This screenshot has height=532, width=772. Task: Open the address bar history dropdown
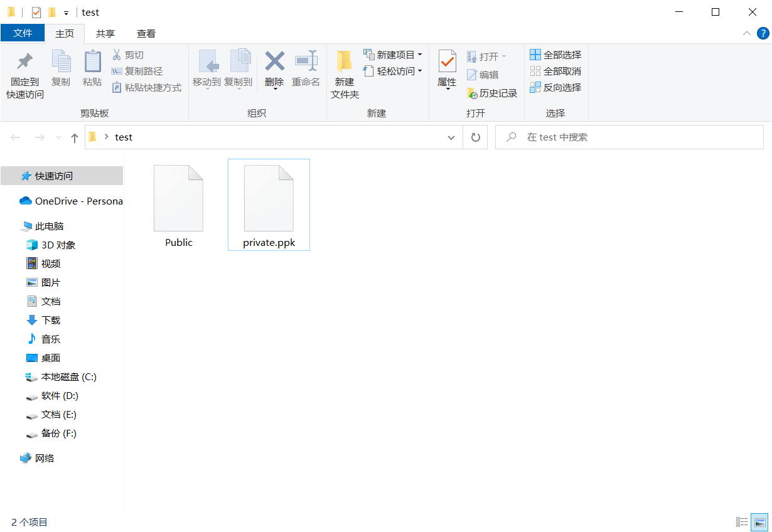point(451,137)
